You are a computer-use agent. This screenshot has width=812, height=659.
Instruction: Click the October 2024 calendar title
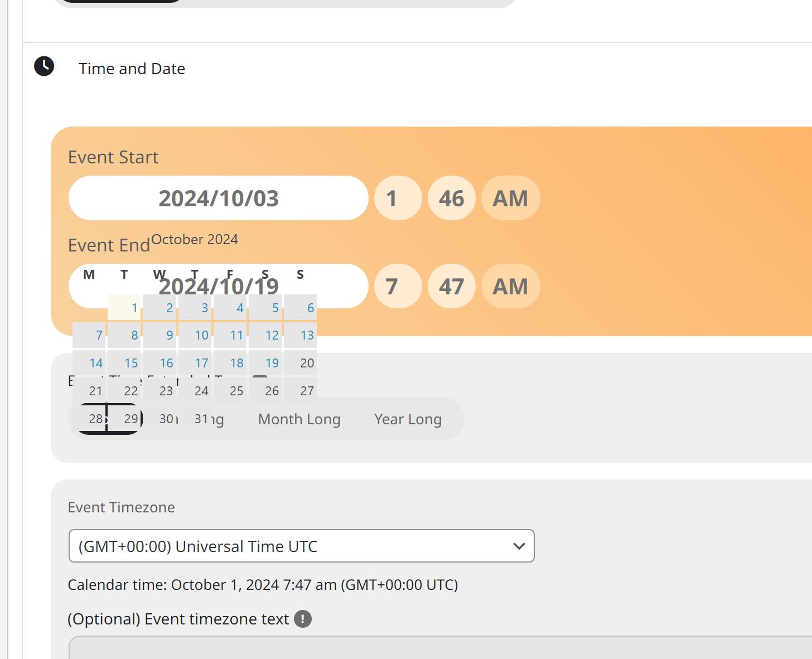tap(195, 239)
